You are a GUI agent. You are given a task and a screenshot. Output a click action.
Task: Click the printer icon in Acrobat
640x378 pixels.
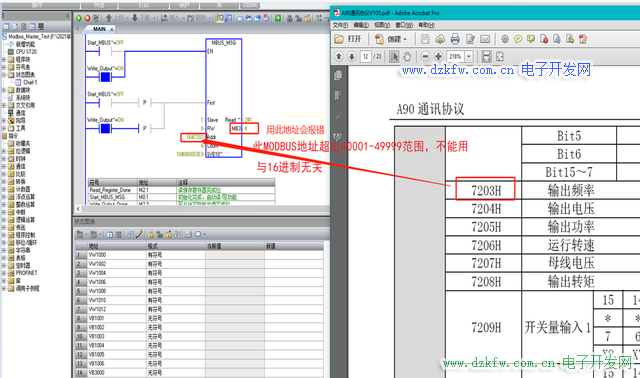pyautogui.click(x=455, y=39)
